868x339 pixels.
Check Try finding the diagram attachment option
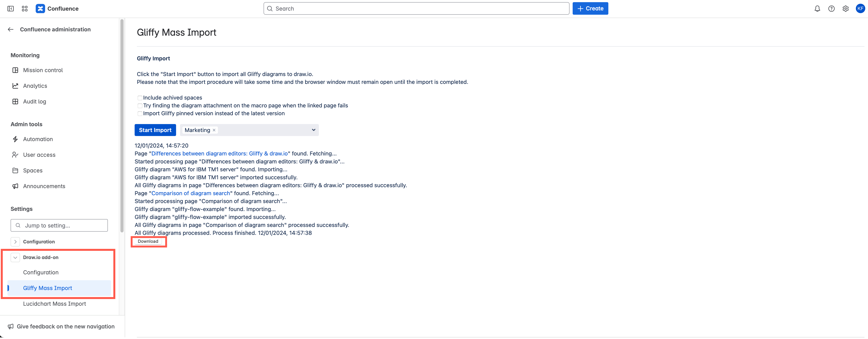(x=140, y=106)
